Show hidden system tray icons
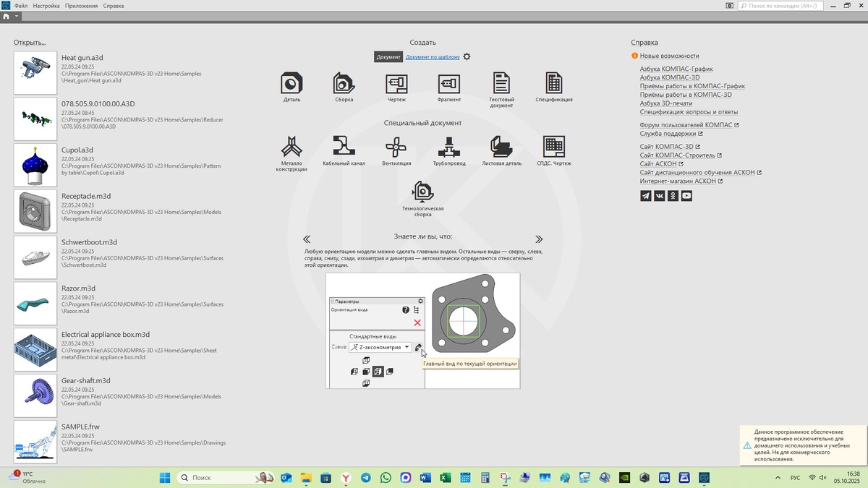 point(778,477)
